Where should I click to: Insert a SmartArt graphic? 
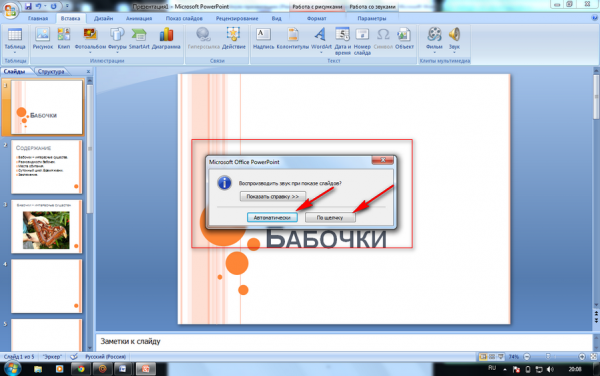[139, 38]
